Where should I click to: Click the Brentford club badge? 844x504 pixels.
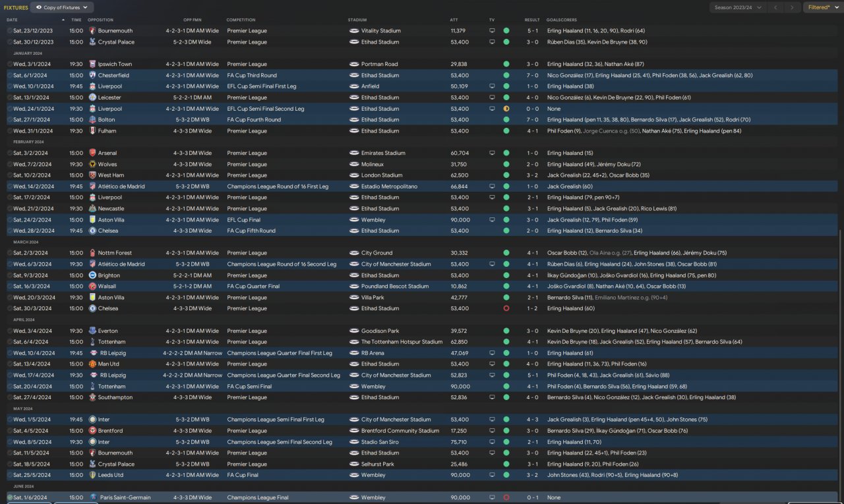92,431
